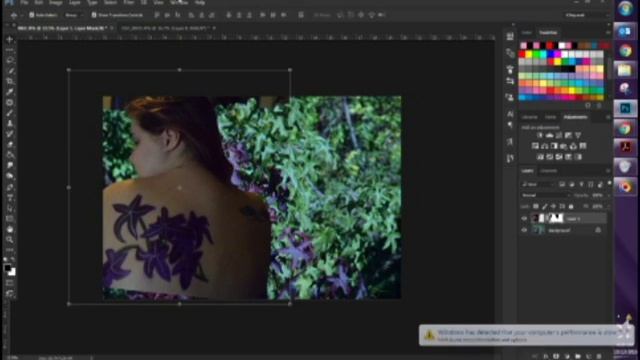Open the Windows performance warning notification
The width and height of the screenshot is (640, 360).
pyautogui.click(x=527, y=336)
